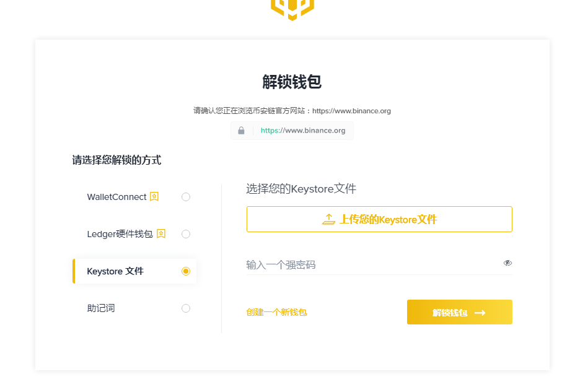This screenshot has width=588, height=382.
Task: Click the Binance logo at top
Action: (292, 9)
